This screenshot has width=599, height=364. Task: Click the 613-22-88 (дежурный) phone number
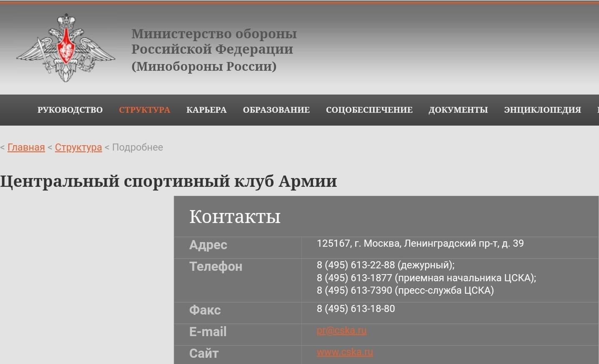[386, 265]
